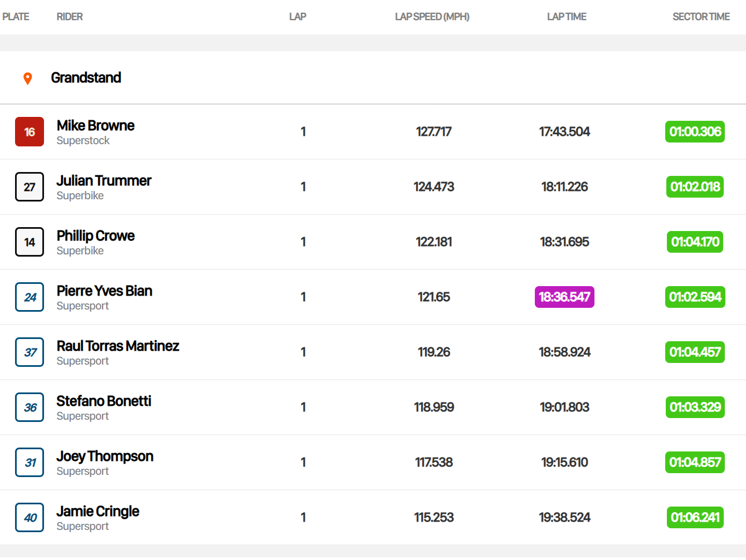Click Stefano Bonetti's plate 36 badge
This screenshot has width=746, height=560.
[x=30, y=407]
